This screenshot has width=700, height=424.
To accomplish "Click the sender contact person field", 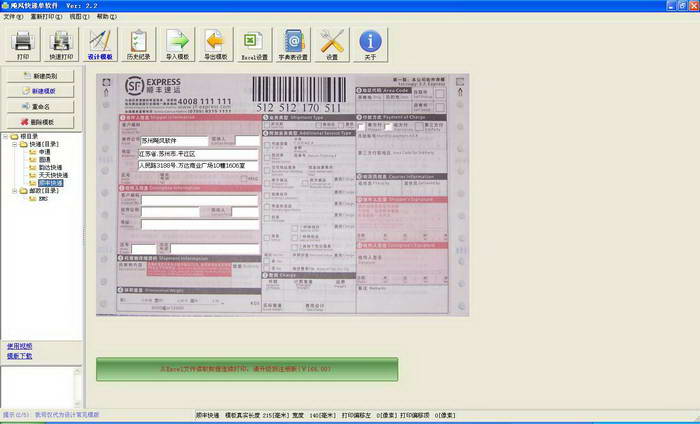I will coord(247,141).
